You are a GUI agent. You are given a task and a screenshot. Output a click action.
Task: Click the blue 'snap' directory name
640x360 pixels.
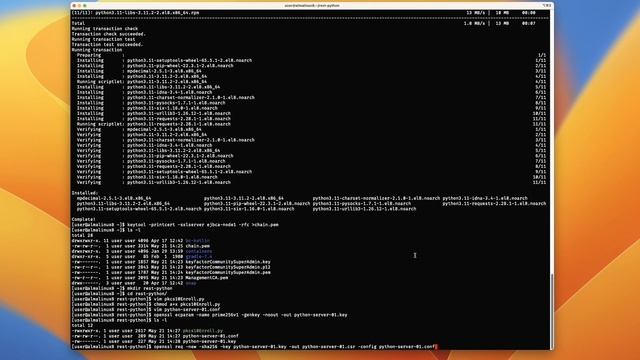(x=191, y=283)
